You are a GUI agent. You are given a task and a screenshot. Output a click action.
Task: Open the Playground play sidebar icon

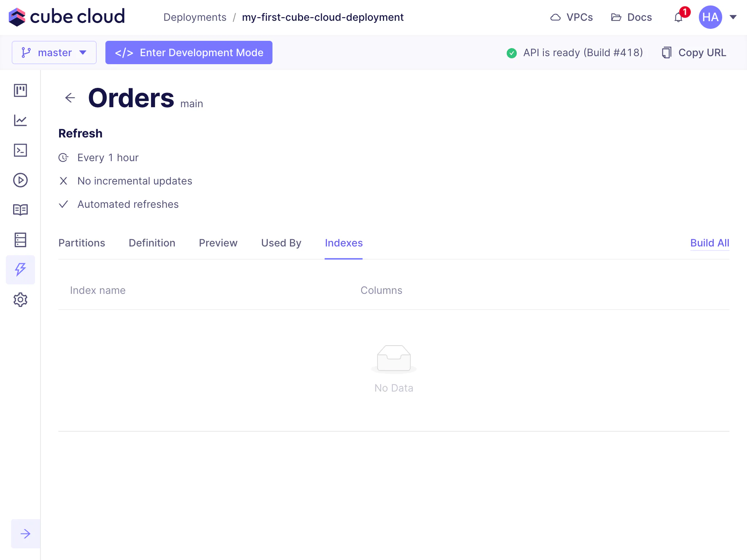(x=20, y=180)
